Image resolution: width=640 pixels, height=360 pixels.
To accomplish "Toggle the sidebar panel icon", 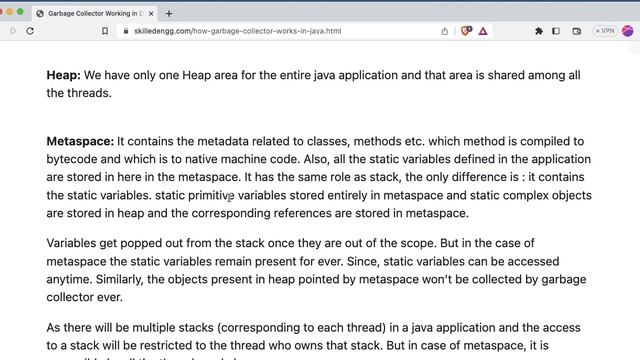I will pyautogui.click(x=556, y=31).
